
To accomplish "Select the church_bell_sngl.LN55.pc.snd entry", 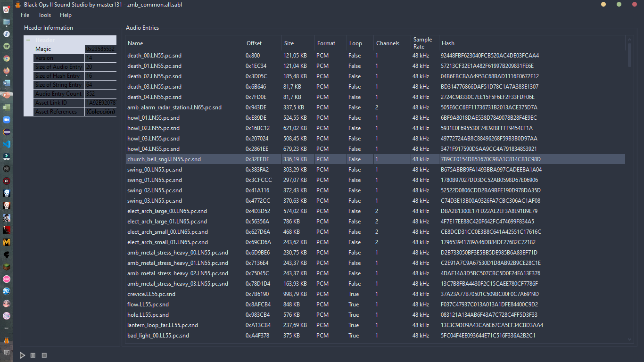I will pos(375,159).
